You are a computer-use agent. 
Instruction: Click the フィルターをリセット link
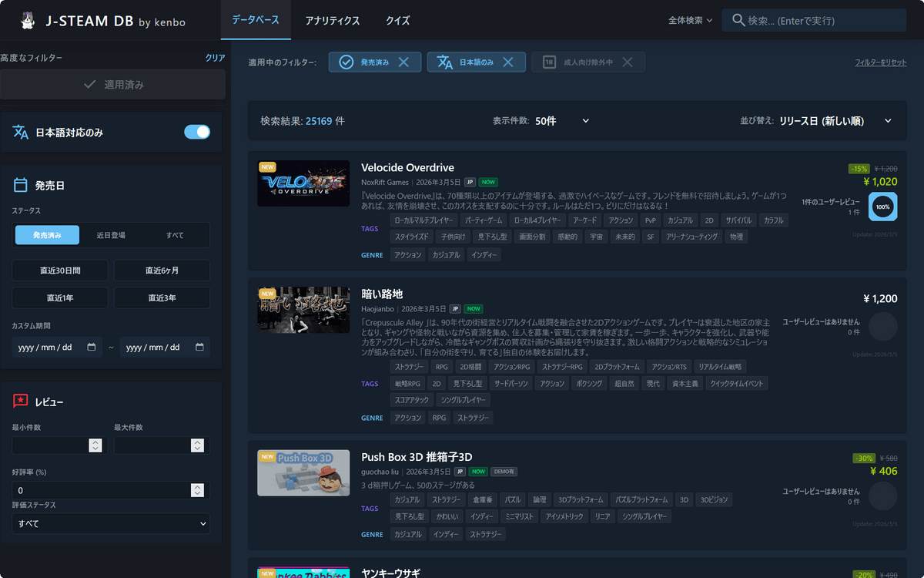coord(880,62)
